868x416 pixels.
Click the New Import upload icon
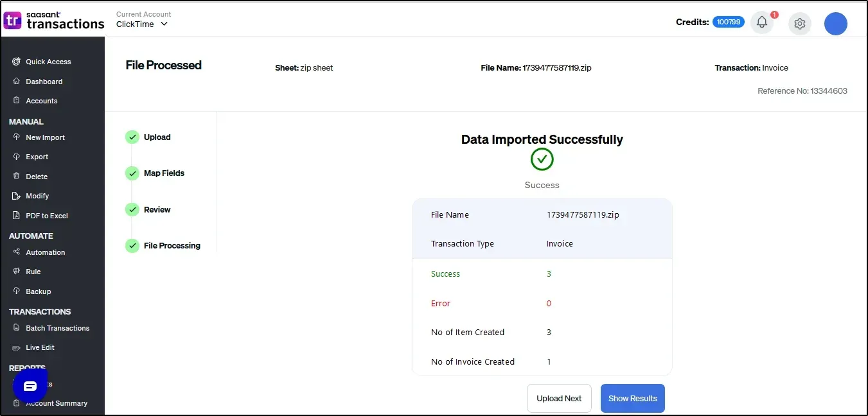(x=16, y=137)
